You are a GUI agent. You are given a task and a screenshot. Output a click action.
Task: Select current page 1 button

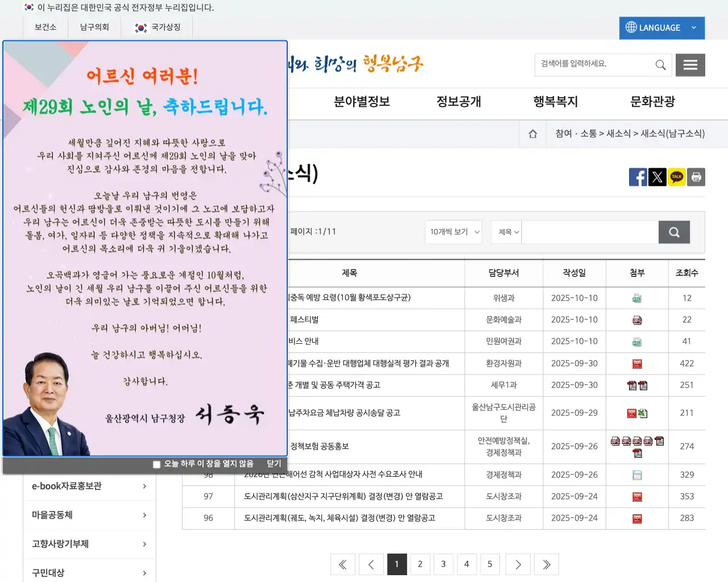point(396,564)
